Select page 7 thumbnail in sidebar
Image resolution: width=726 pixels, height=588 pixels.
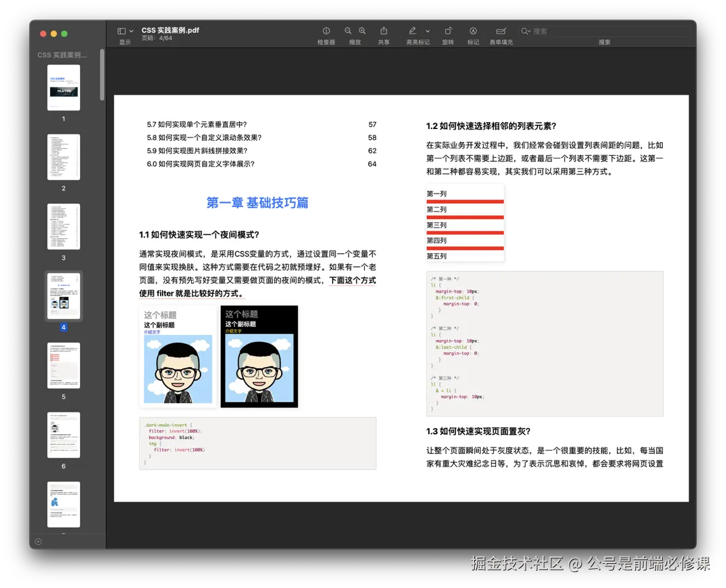coord(63,504)
